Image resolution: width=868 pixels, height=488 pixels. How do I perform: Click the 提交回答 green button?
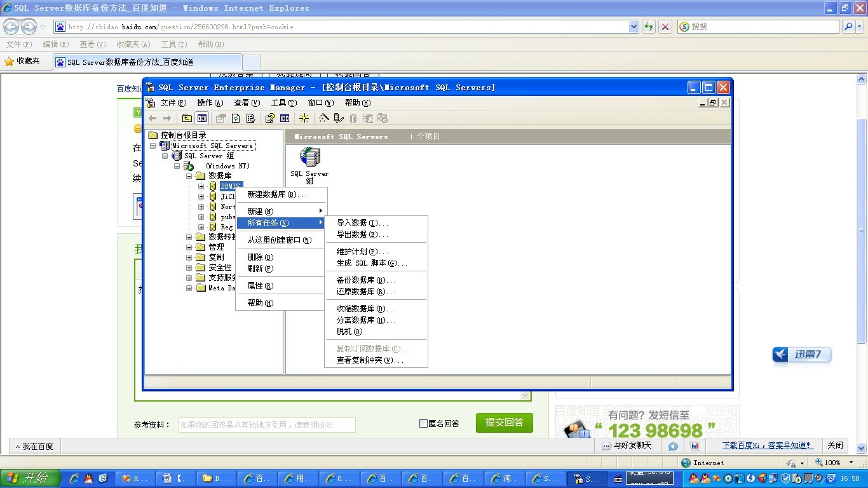click(504, 423)
